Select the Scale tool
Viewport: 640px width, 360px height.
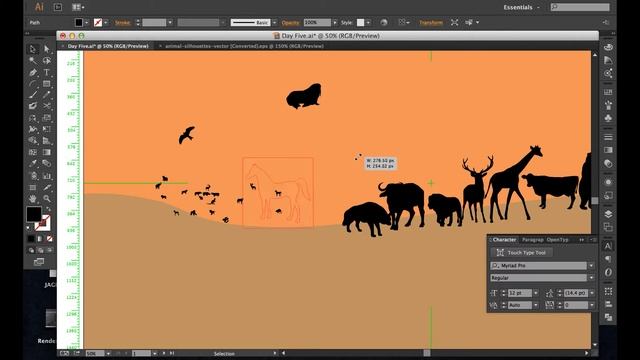[47, 118]
